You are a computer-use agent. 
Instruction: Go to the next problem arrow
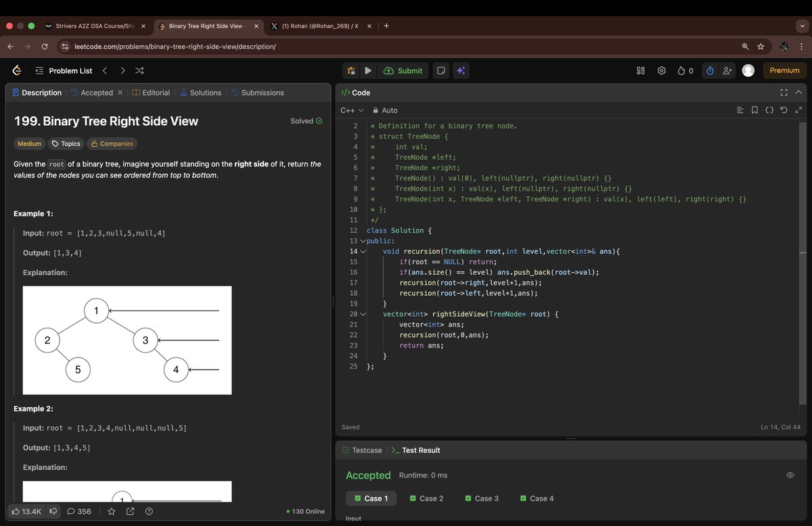click(x=122, y=70)
